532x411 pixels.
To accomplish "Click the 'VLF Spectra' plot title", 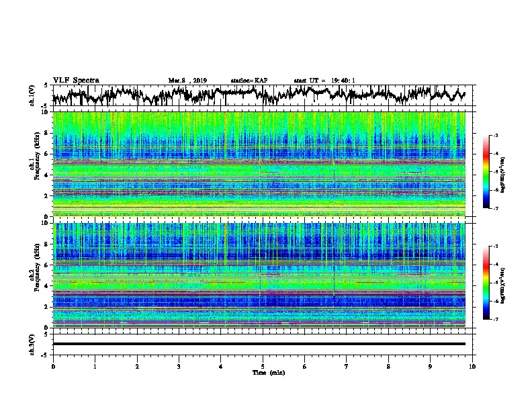I will pos(76,81).
